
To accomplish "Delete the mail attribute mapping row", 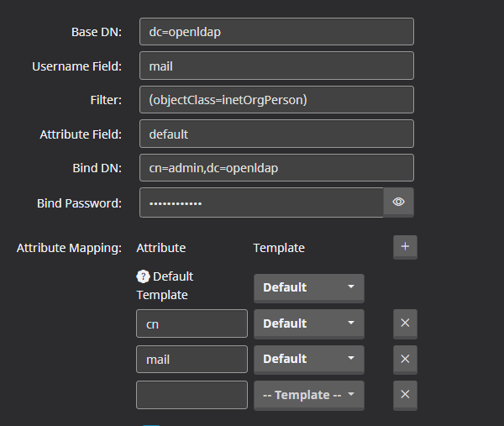I will [405, 359].
